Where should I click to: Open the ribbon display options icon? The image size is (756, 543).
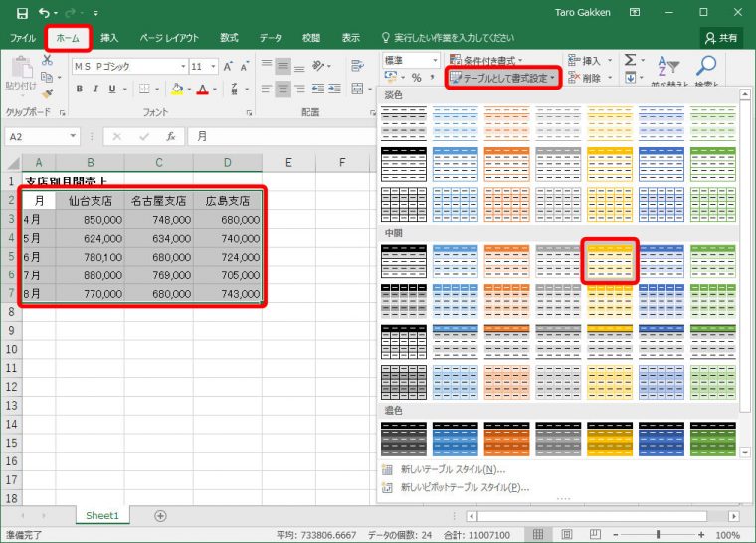635,13
